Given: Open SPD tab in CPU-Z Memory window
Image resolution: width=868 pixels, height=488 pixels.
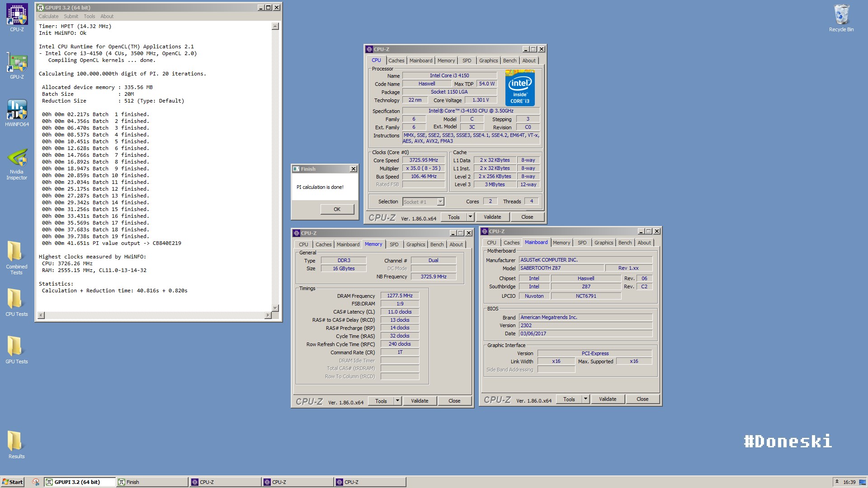Looking at the screenshot, I should (x=394, y=244).
